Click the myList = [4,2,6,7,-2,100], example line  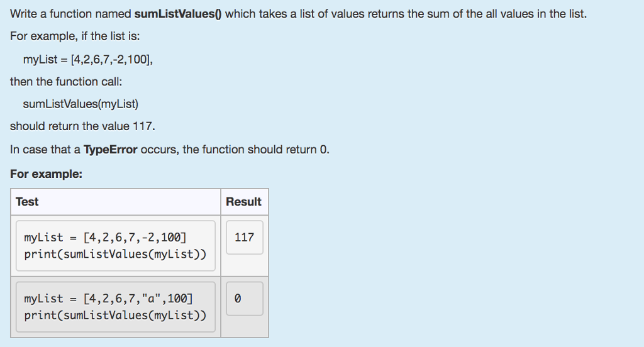88,60
